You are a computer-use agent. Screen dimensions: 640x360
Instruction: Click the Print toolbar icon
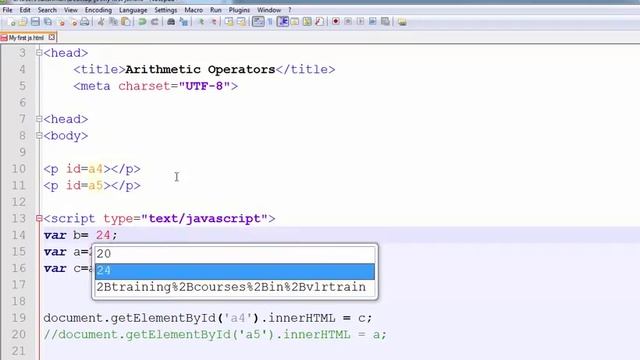point(84,22)
